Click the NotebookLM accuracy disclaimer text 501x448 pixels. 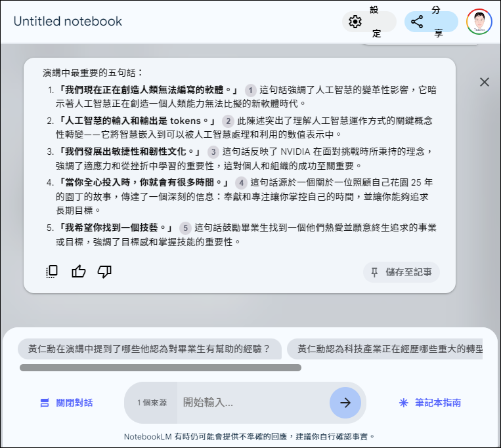pos(250,436)
